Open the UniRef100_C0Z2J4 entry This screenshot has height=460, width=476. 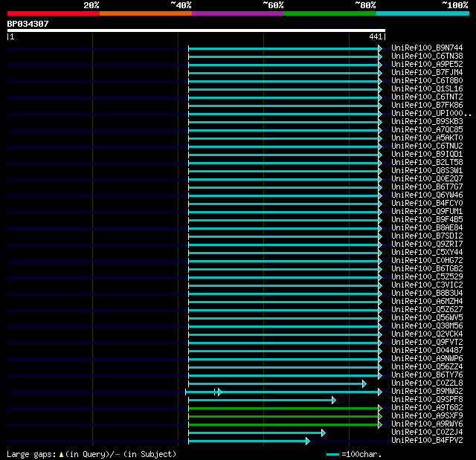[x=427, y=433]
